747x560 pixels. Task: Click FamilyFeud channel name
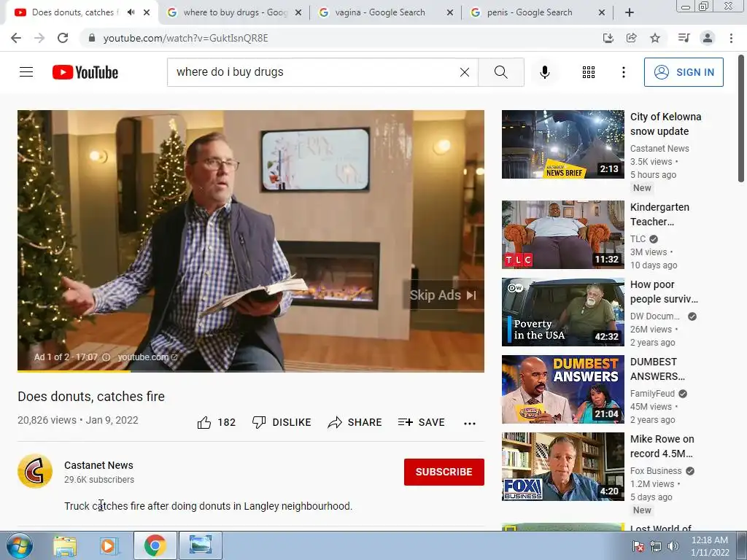pos(652,393)
